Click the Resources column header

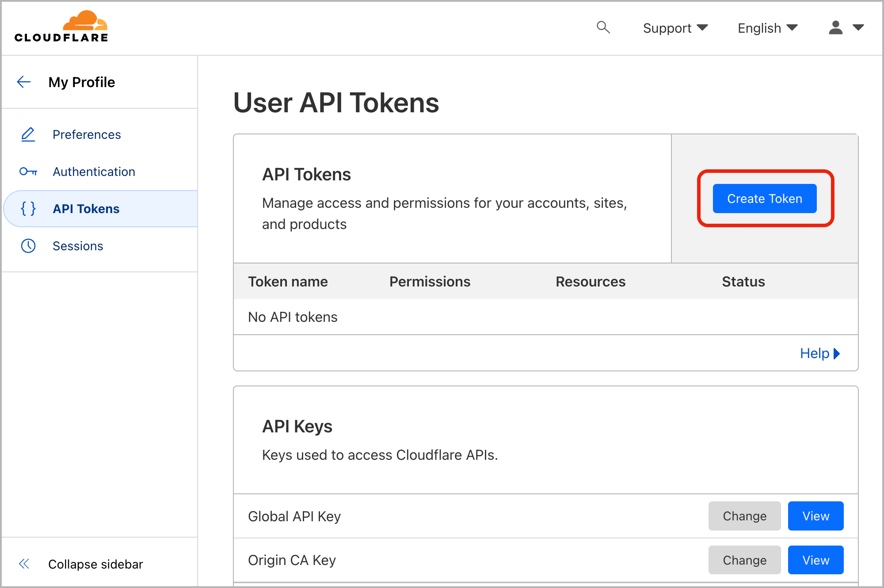tap(591, 282)
